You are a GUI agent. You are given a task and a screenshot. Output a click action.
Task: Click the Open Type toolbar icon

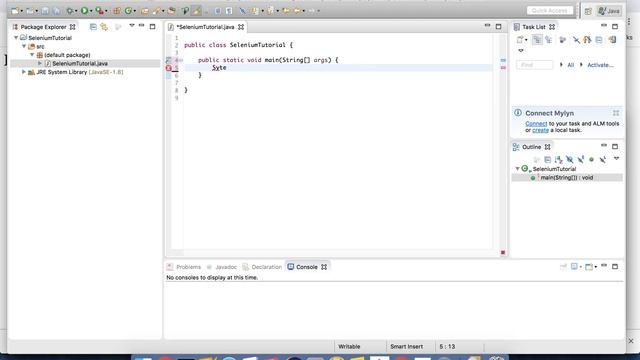pos(144,11)
